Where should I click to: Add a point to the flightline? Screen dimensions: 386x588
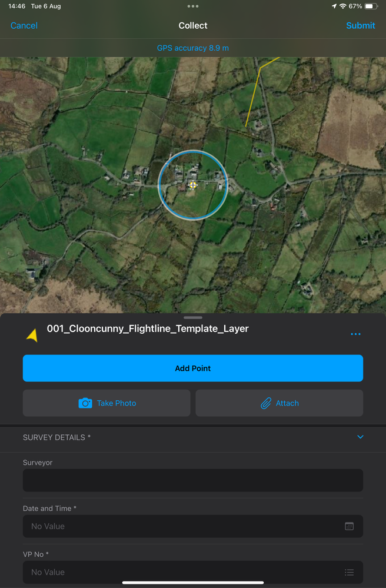(193, 368)
